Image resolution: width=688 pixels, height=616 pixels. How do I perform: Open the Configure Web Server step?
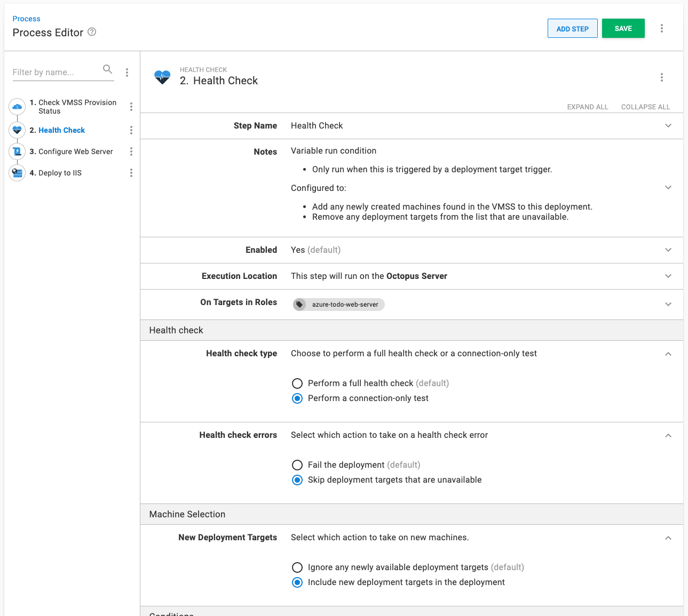point(75,151)
